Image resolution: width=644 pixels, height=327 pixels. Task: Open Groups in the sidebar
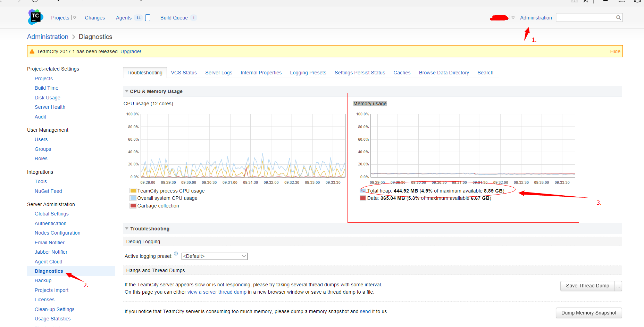[43, 149]
